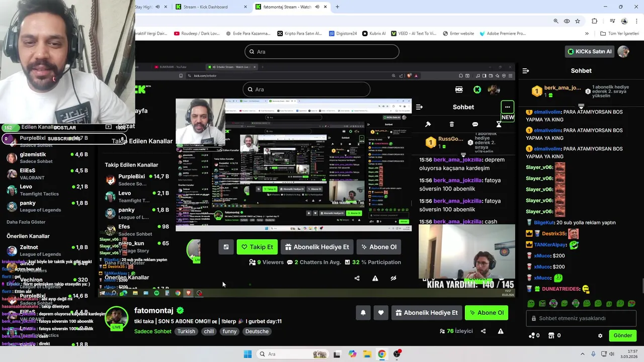Viewport: 644px width, 362px height.
Task: Open Zeitnot recommended channel
Action: (48, 250)
